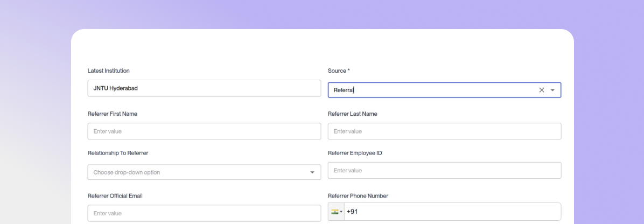Image resolution: width=644 pixels, height=224 pixels.
Task: Click the Referrer Employee ID label
Action: pyautogui.click(x=355, y=153)
